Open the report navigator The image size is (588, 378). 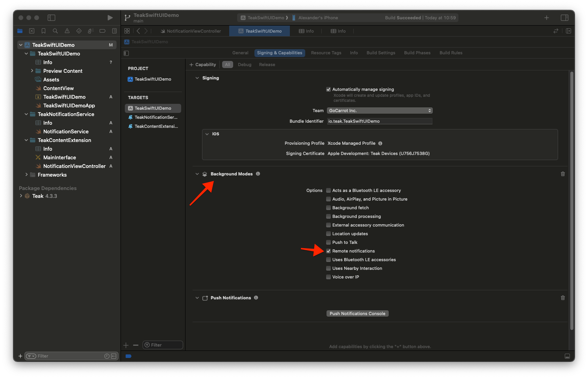click(x=114, y=31)
